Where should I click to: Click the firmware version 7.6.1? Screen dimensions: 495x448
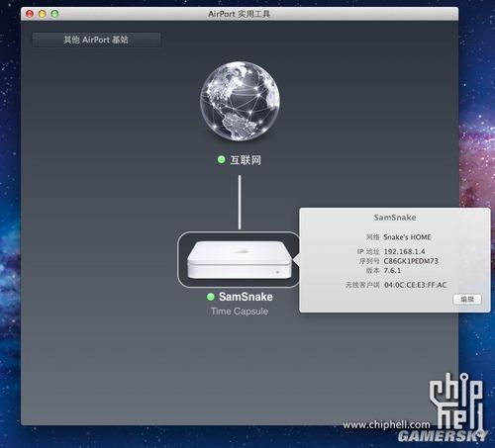[392, 271]
